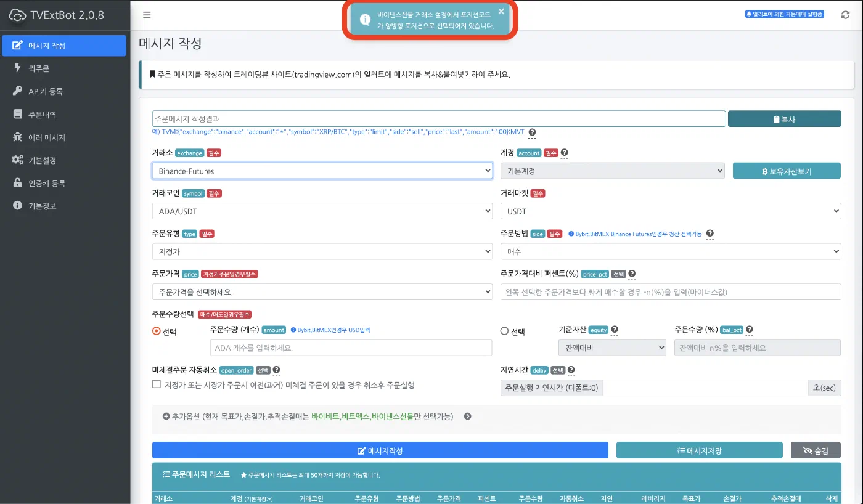Open the 주문가격 price dropdown
This screenshot has width=863, height=504.
pyautogui.click(x=322, y=291)
